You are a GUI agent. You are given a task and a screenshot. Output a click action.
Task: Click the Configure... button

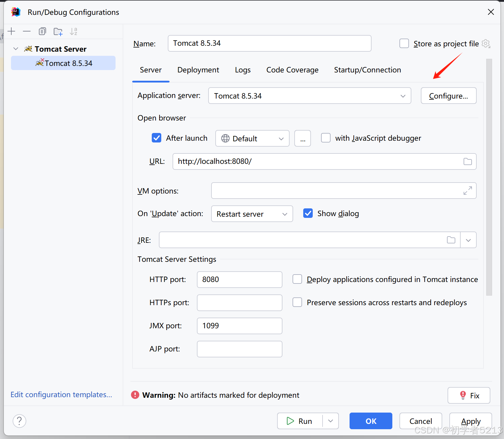(x=448, y=96)
